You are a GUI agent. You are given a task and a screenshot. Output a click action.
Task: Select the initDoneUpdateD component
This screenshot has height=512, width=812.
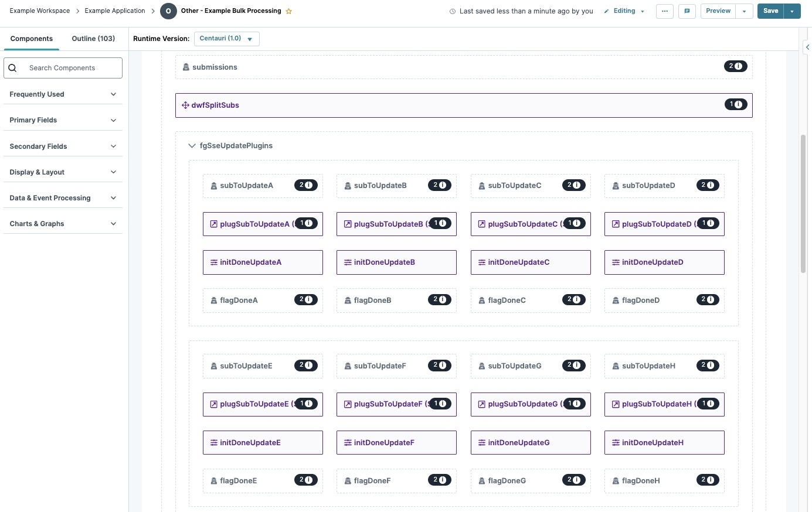click(664, 262)
